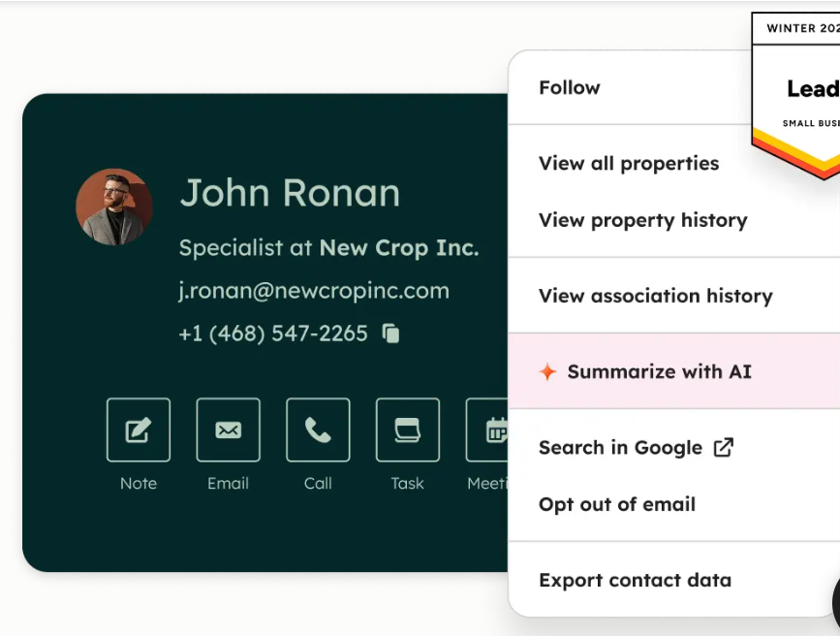Image resolution: width=840 pixels, height=636 pixels.
Task: Click the John Ronan name heading
Action: click(290, 193)
